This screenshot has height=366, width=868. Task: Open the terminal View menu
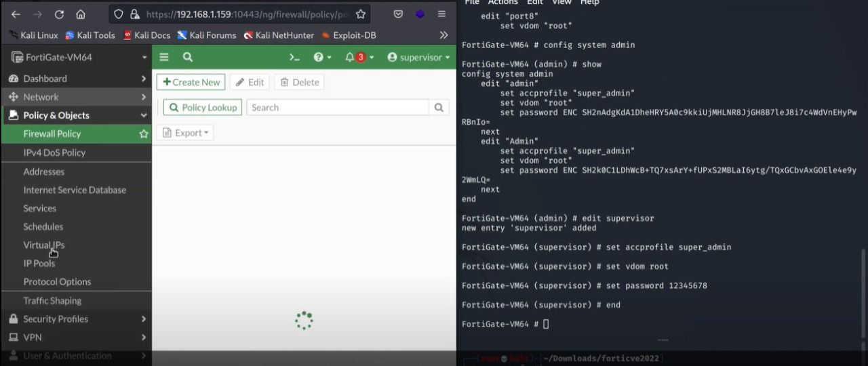pos(561,3)
